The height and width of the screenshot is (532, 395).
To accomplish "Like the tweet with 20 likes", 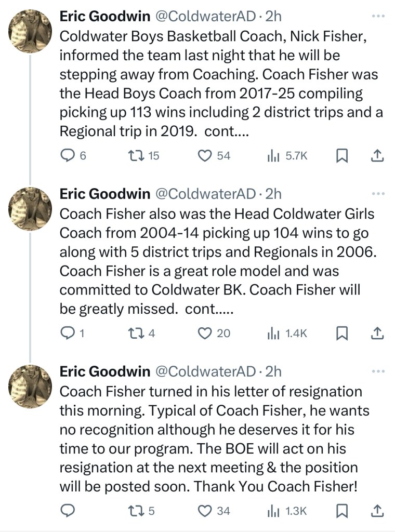I will pos(206,333).
